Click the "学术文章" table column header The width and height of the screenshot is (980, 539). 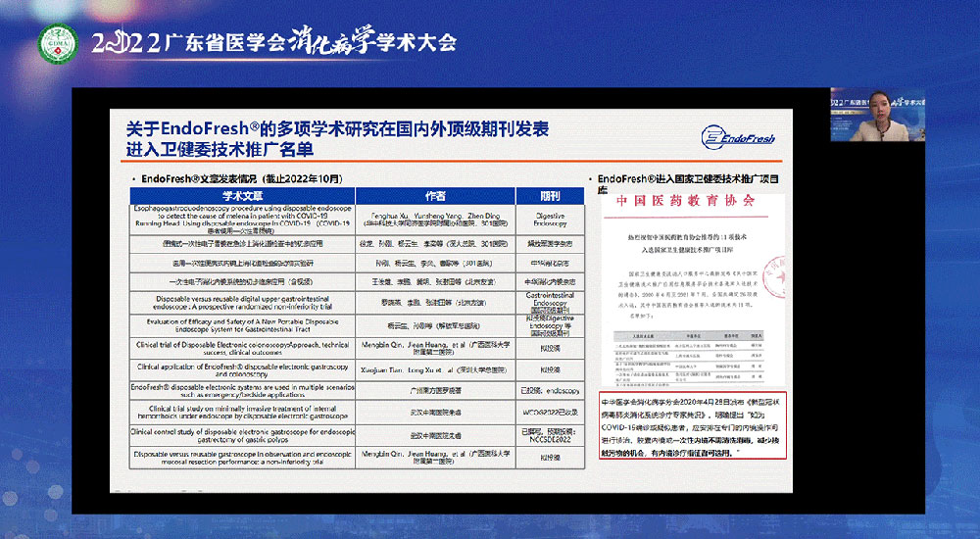point(242,196)
